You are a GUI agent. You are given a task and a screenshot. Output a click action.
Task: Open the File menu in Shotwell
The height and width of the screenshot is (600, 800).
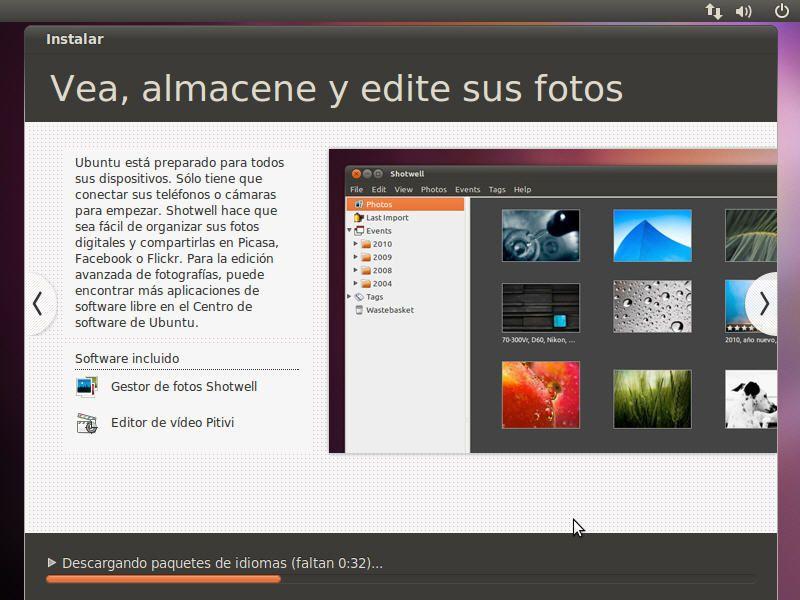[357, 189]
